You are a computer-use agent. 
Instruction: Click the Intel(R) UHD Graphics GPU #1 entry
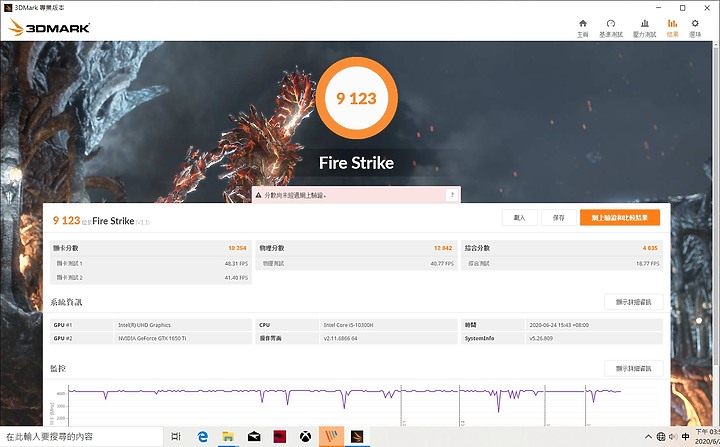[144, 325]
